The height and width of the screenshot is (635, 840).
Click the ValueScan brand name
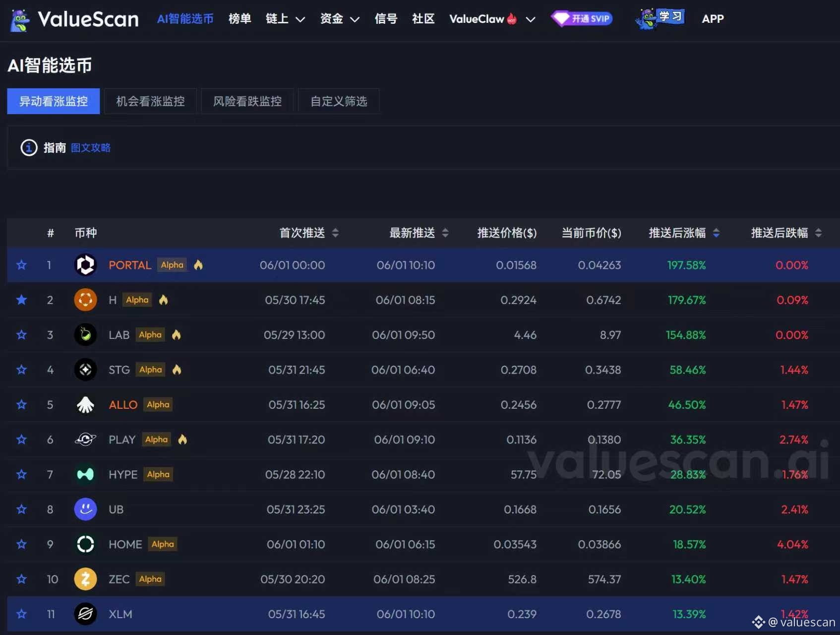coord(88,19)
